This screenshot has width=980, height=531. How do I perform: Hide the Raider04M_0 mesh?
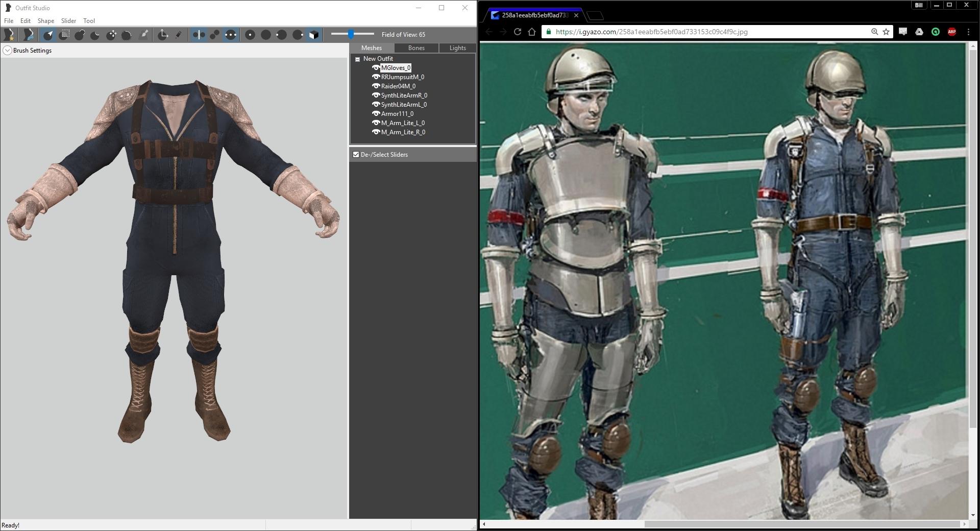[x=376, y=86]
